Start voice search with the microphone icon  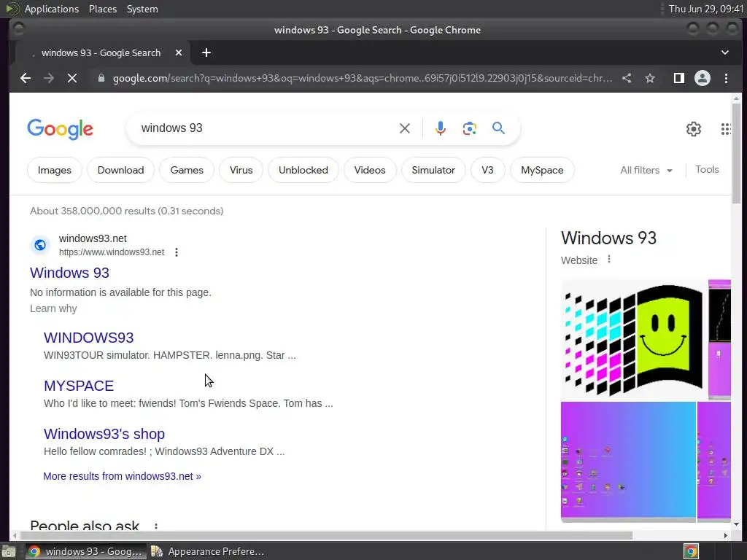441,128
